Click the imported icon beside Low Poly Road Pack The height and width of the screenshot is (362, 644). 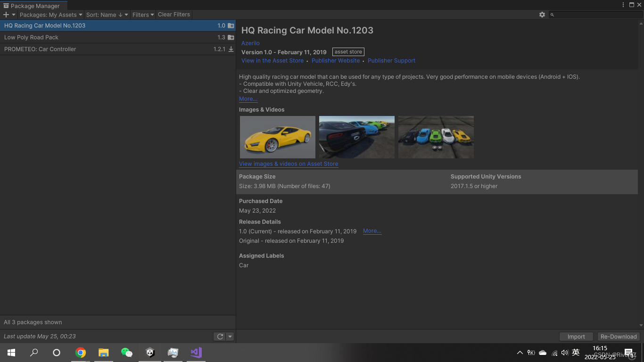pos(231,37)
